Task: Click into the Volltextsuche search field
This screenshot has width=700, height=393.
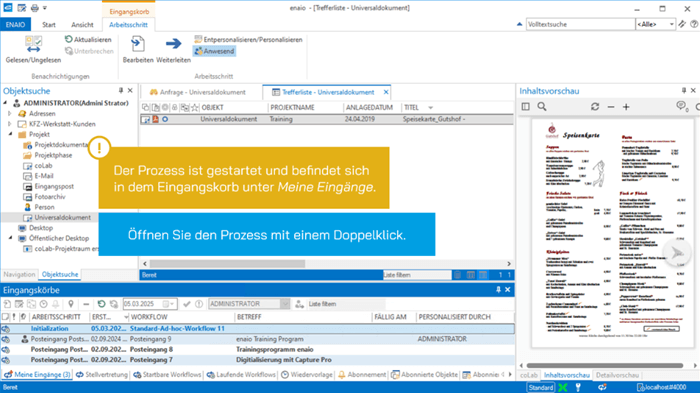Action: coord(580,24)
